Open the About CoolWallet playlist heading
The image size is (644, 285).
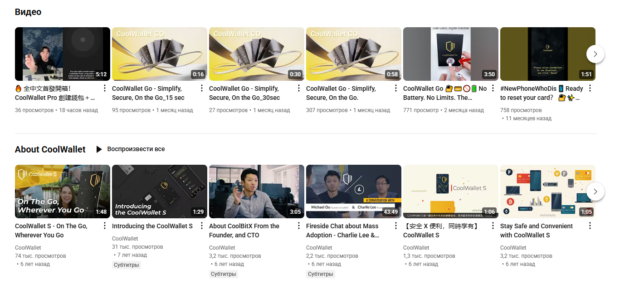(x=50, y=149)
